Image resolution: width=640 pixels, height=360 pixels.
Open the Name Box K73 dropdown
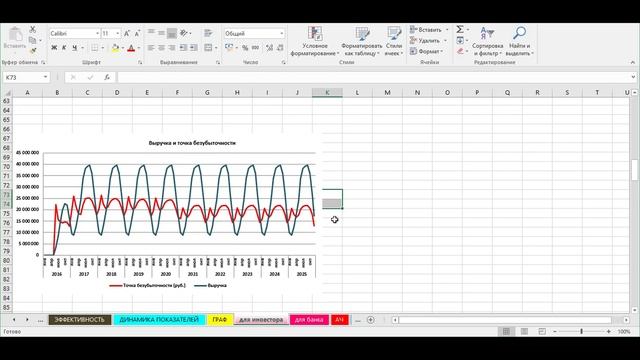pos(45,77)
